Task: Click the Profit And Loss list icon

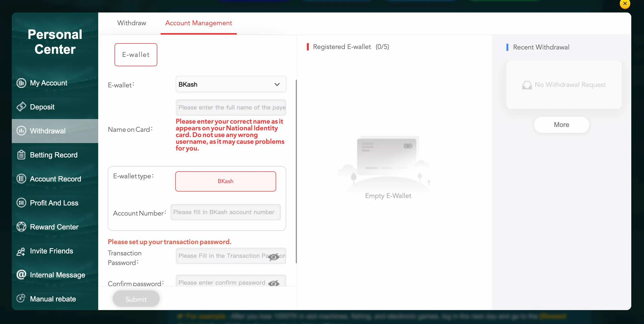Action: click(21, 203)
